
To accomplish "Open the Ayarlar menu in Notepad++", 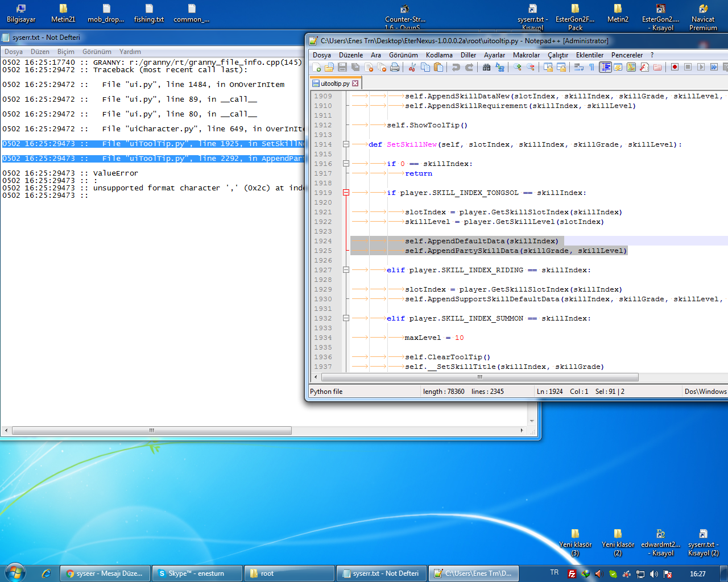I will click(x=494, y=55).
